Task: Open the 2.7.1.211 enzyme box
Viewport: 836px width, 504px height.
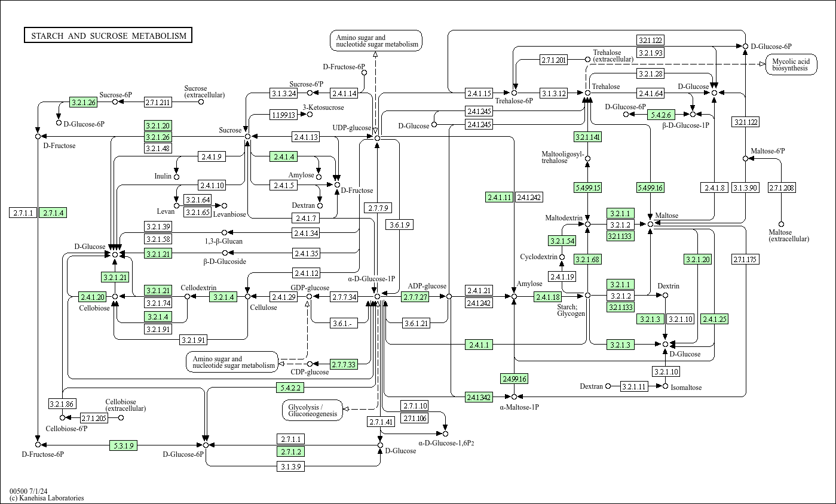Action: pyautogui.click(x=158, y=102)
